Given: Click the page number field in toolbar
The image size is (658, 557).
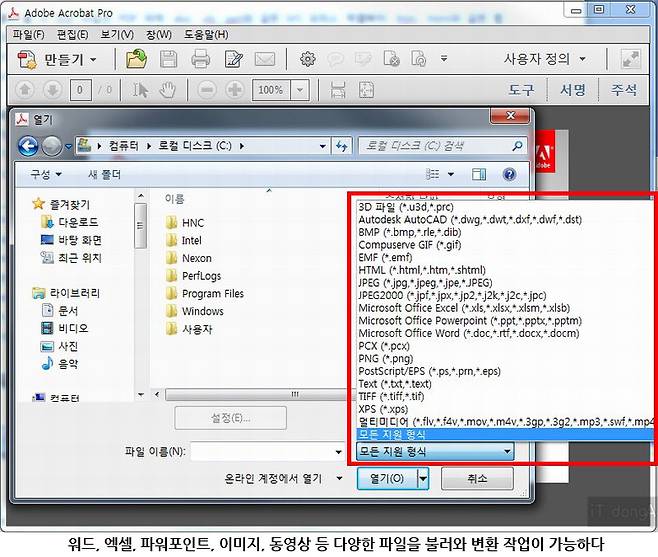Looking at the screenshot, I should point(81,90).
